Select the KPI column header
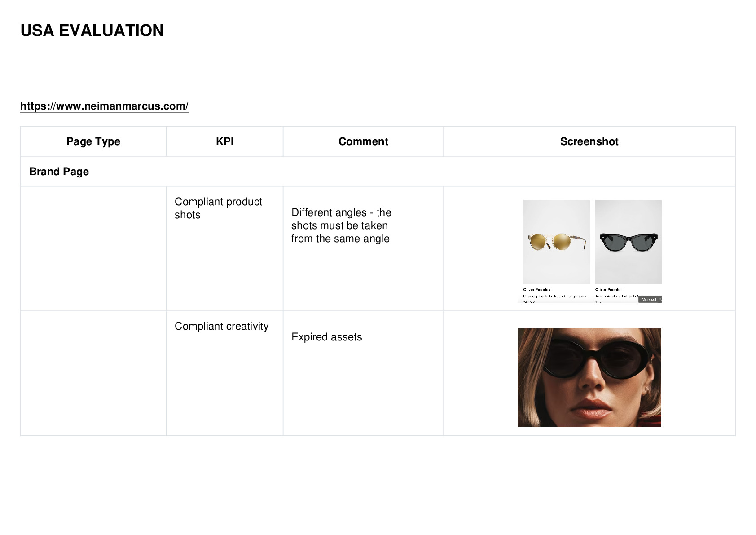756x535 pixels. (x=224, y=141)
